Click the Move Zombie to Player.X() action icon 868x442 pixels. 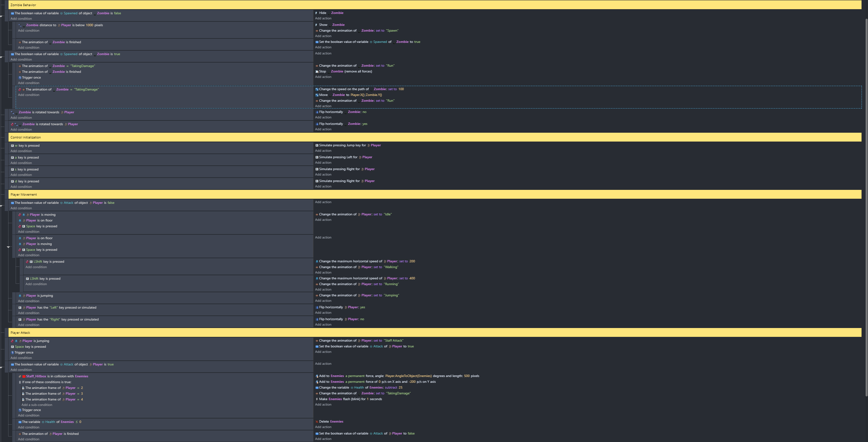coord(317,95)
